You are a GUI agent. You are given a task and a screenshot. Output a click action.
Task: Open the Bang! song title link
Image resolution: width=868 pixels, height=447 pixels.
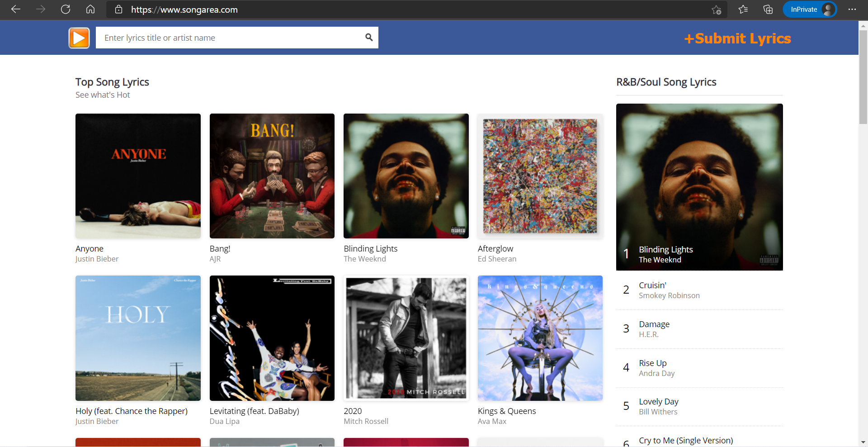click(220, 249)
